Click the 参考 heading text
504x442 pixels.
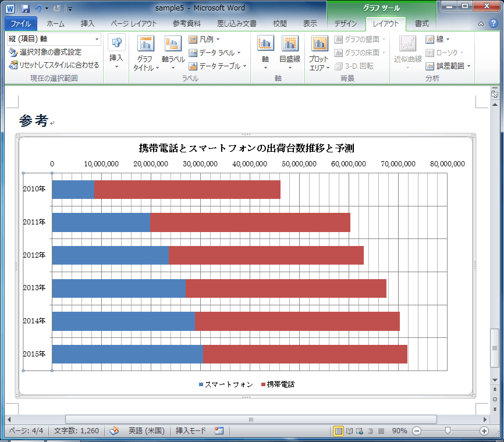click(33, 120)
